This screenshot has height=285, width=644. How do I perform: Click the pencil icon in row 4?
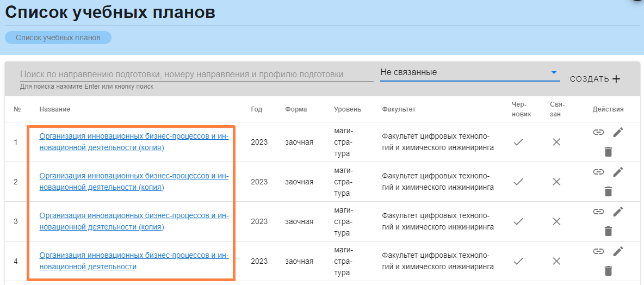(x=617, y=251)
